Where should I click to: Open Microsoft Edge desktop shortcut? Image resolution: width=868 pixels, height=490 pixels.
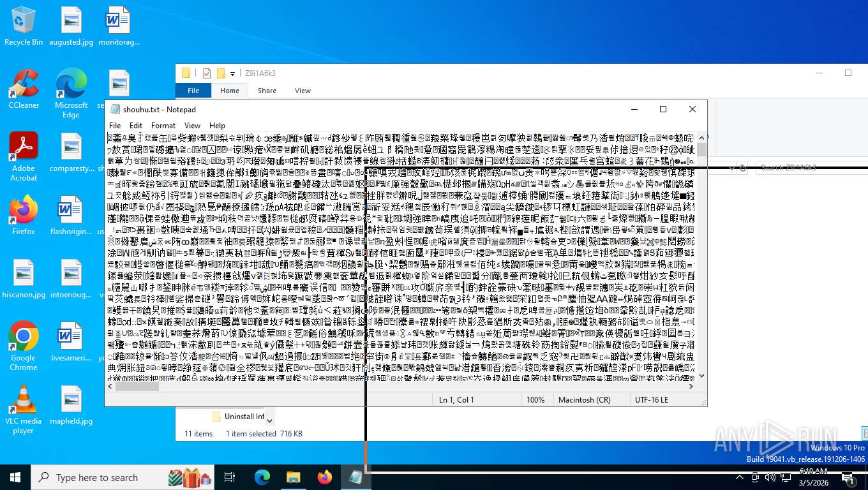pyautogui.click(x=71, y=94)
